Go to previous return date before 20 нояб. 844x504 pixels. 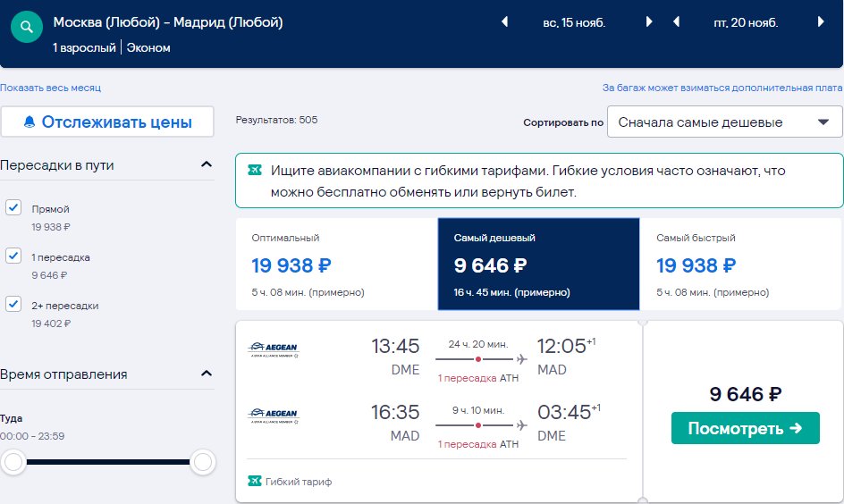pos(676,22)
